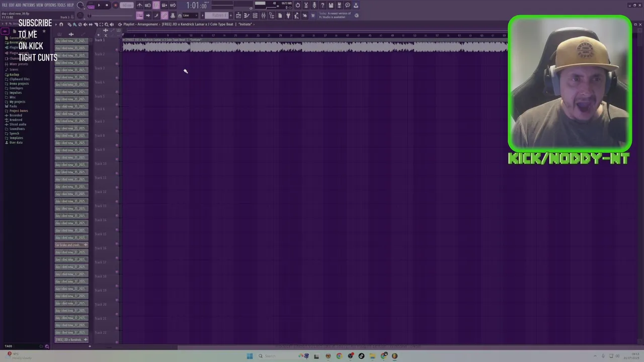The height and width of the screenshot is (362, 644).
Task: Switch picker to piano patterns tab
Action: click(59, 34)
